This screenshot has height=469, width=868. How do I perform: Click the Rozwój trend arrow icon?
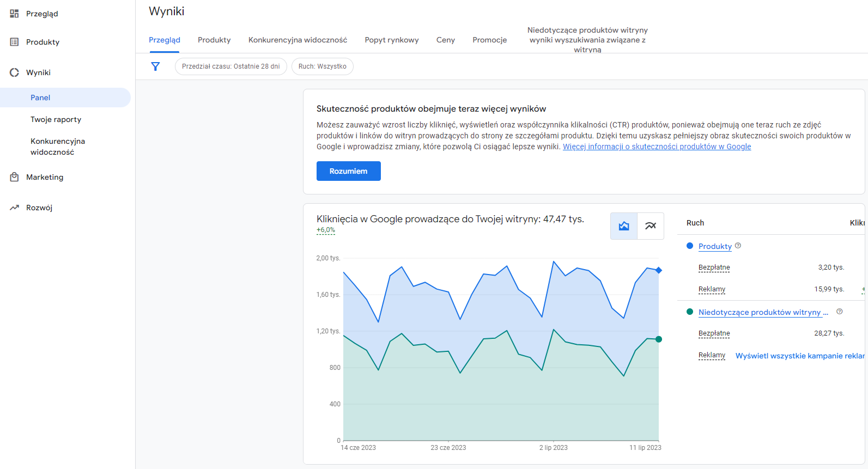14,208
